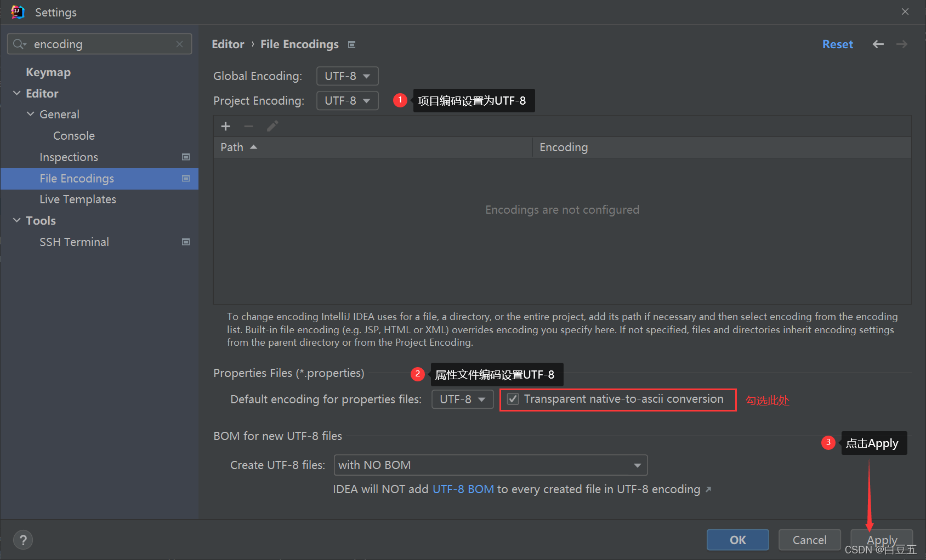Click the Editor breadcrumb
The height and width of the screenshot is (560, 926).
click(x=228, y=44)
